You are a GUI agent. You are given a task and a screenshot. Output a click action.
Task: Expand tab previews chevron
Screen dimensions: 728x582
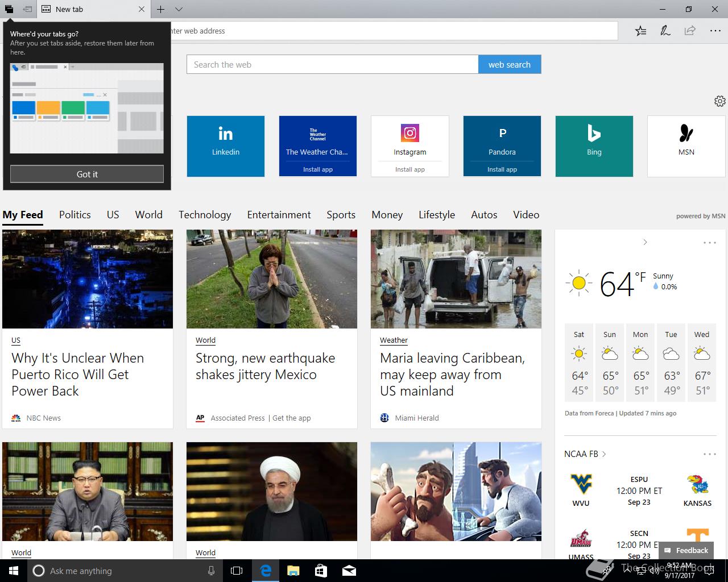[179, 9]
